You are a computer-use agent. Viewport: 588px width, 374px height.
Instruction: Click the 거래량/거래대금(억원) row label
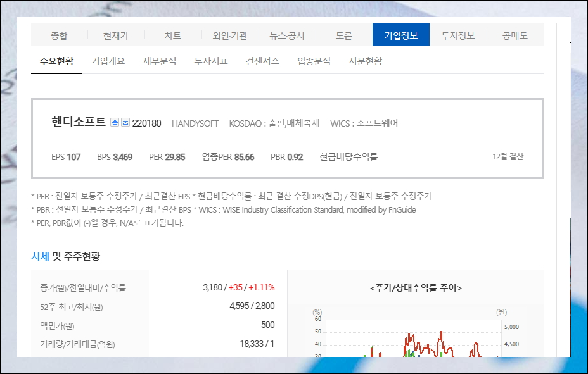point(77,344)
